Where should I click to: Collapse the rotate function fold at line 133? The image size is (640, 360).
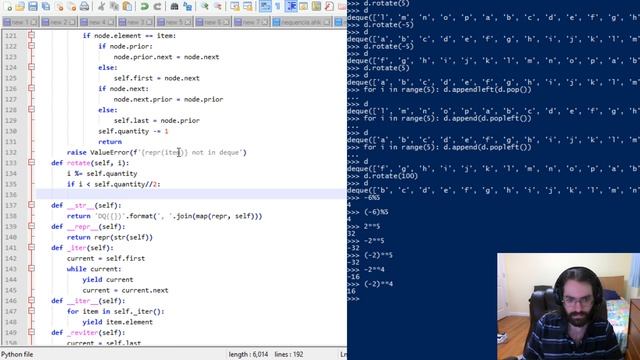[31, 163]
